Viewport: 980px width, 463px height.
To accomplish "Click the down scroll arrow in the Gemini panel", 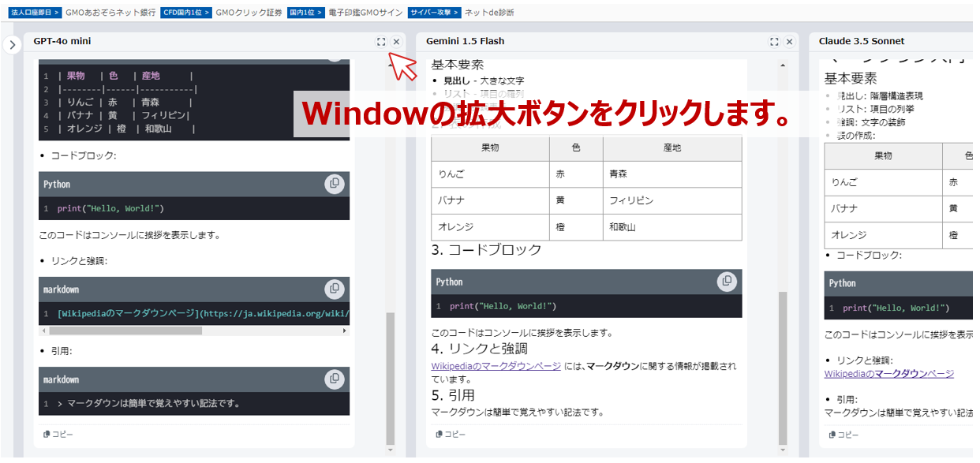I will tap(783, 450).
